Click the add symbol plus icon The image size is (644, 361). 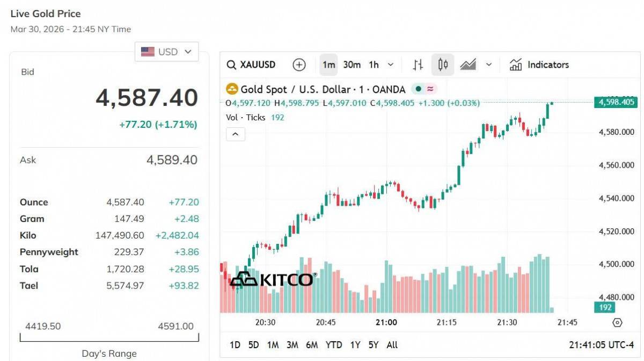pos(299,65)
